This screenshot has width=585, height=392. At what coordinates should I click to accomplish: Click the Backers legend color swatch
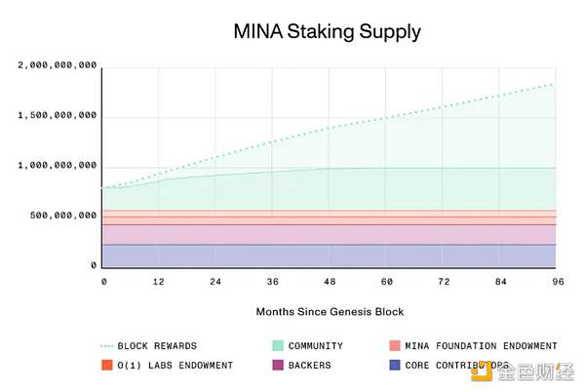[x=277, y=365]
